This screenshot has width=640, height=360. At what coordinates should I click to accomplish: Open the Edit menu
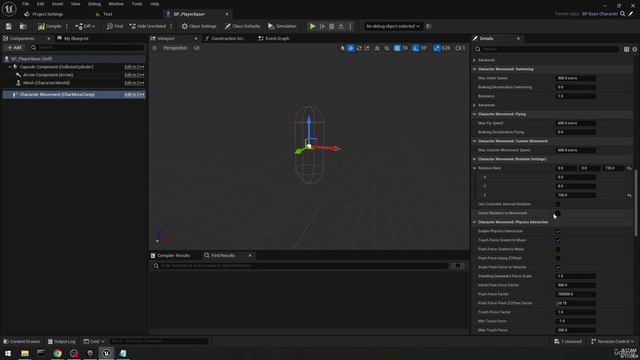(x=40, y=4)
